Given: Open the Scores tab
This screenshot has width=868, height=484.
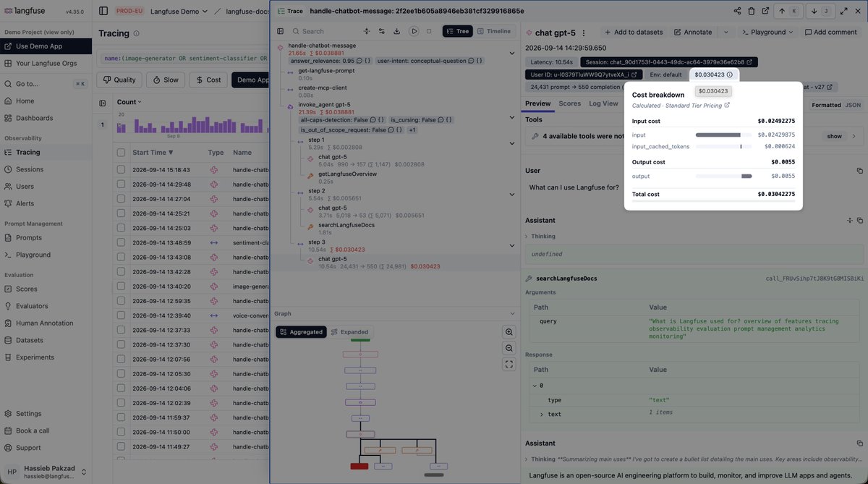Looking at the screenshot, I should [569, 103].
